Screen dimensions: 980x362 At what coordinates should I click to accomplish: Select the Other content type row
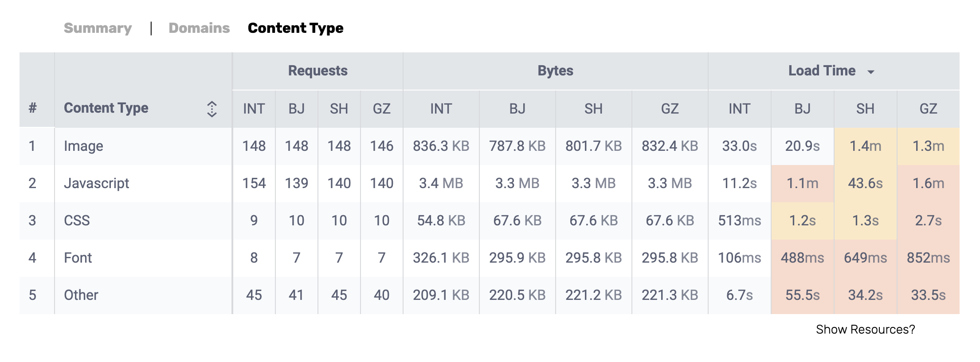coord(81,295)
